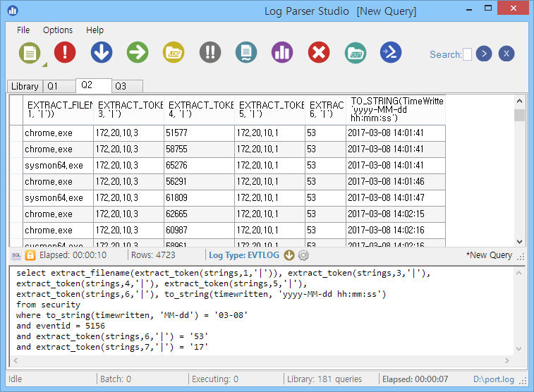
Task: Click the search next arrow button
Action: click(484, 54)
